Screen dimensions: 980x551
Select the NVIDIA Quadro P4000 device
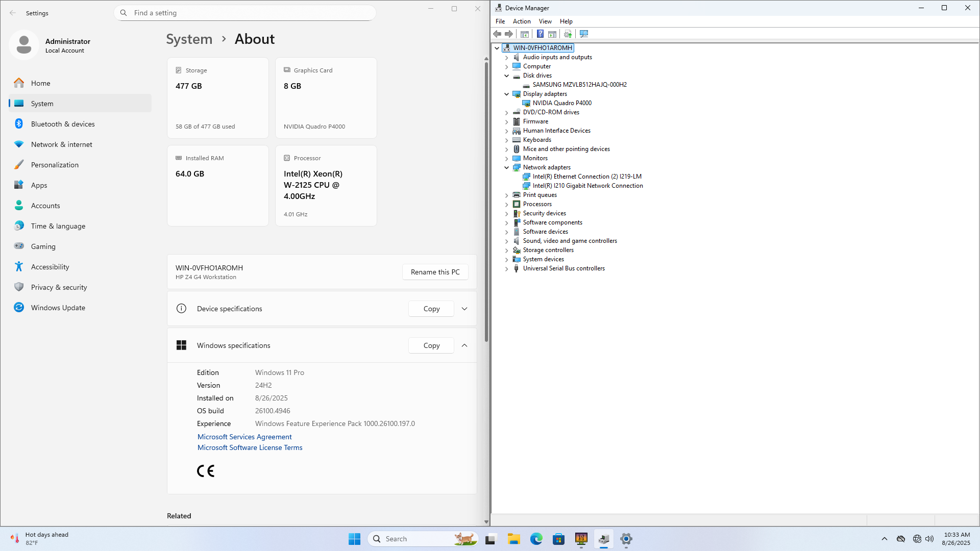click(x=562, y=103)
